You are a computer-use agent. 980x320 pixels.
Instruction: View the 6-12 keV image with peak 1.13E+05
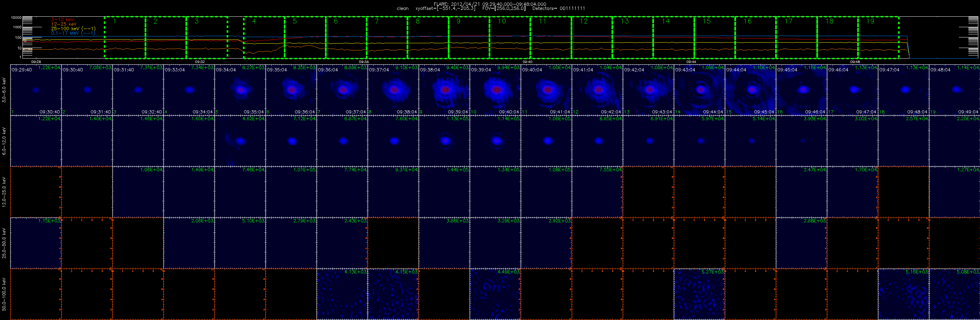pos(444,141)
